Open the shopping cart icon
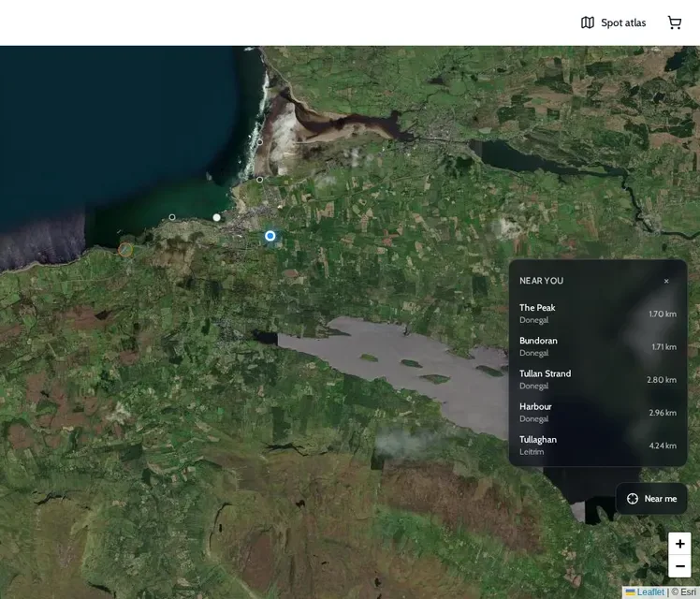 tap(675, 22)
